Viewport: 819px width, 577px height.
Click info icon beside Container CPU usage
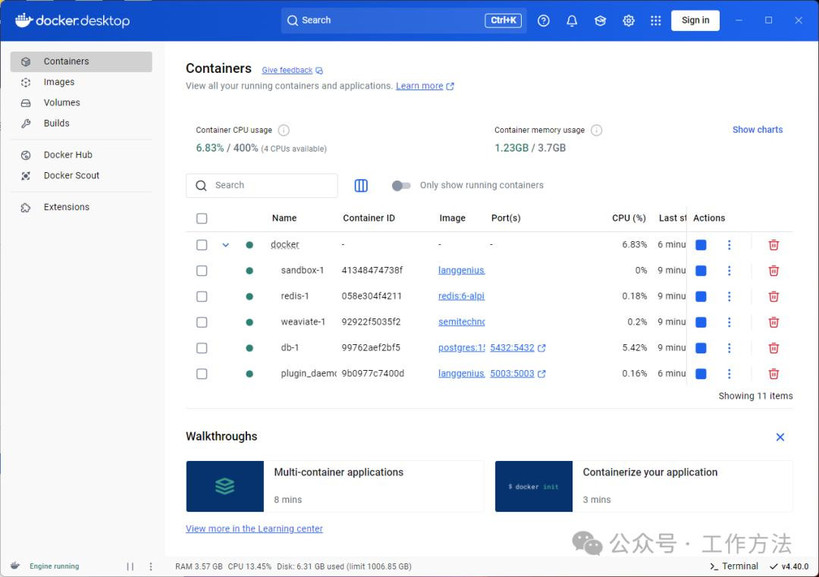pos(284,130)
